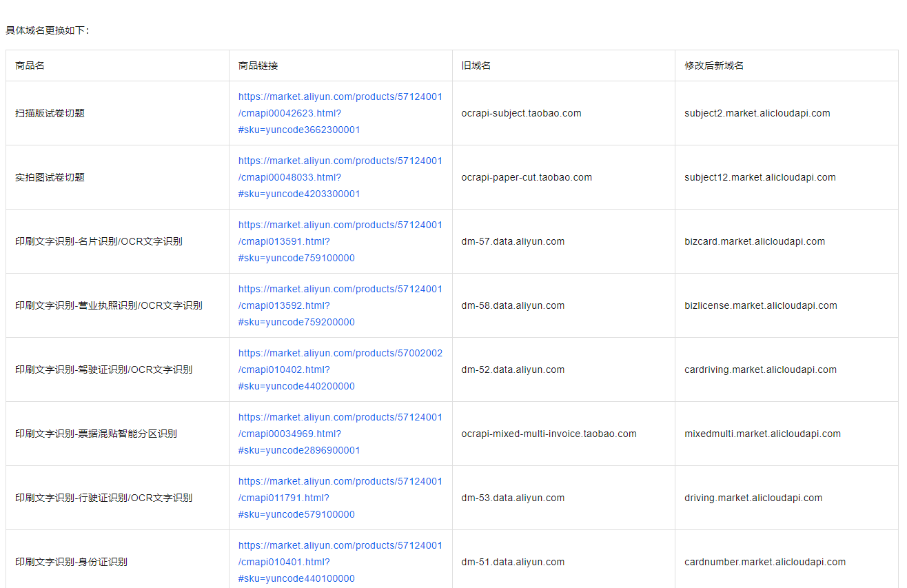Open link for 身份证识别 product cmapi010401

coord(340,562)
